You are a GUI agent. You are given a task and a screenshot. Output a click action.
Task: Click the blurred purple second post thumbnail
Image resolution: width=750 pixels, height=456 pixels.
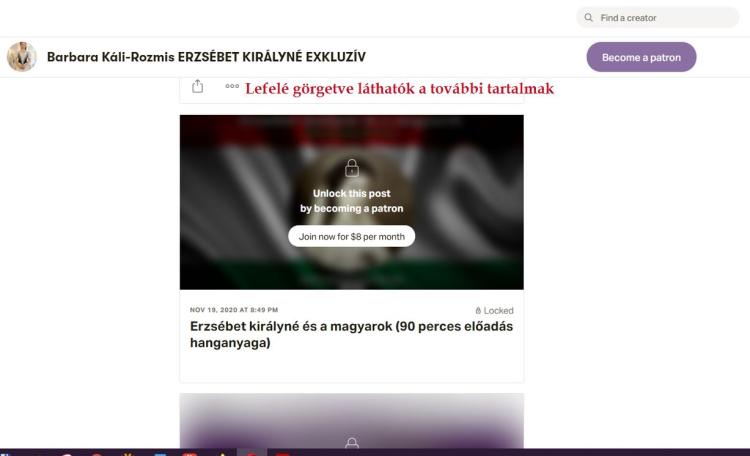pyautogui.click(x=351, y=415)
